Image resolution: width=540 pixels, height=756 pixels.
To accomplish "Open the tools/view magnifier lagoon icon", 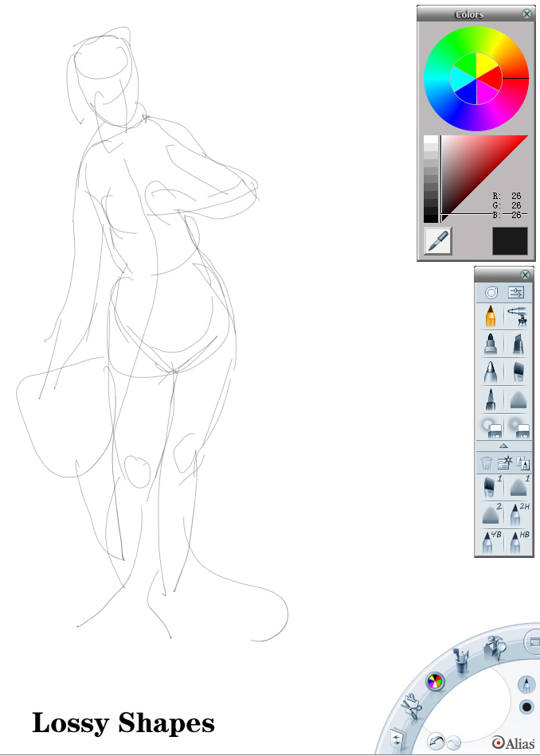I will 495,647.
